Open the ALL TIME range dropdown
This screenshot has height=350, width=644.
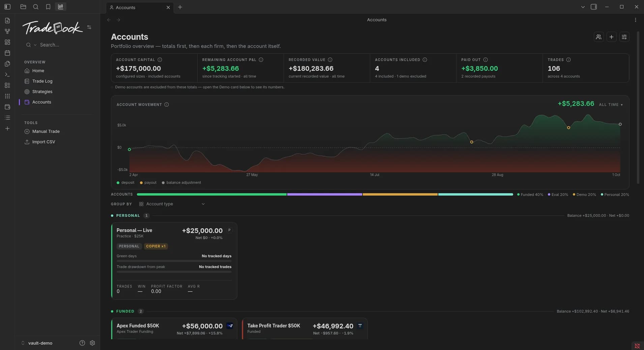(x=611, y=105)
